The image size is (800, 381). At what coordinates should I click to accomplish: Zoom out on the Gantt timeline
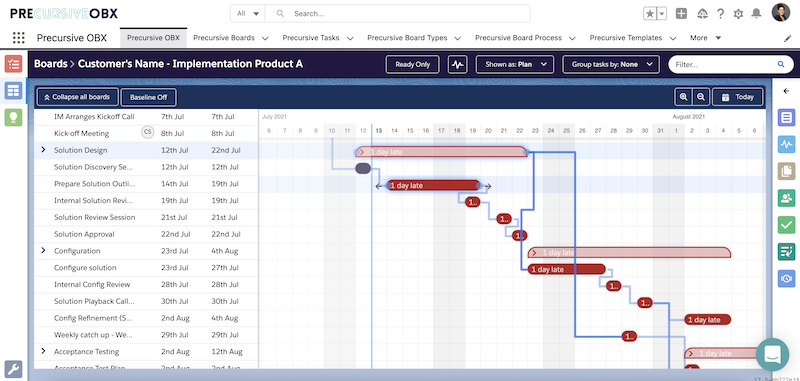(701, 96)
